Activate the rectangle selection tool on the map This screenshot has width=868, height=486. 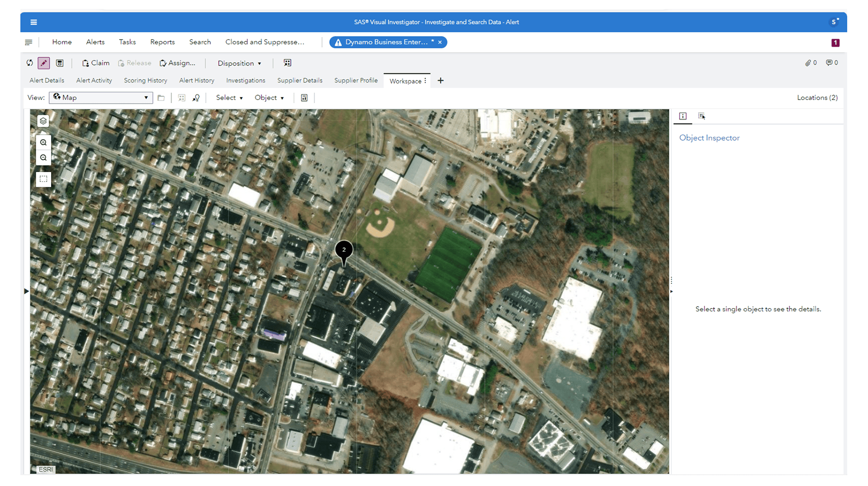tap(43, 179)
